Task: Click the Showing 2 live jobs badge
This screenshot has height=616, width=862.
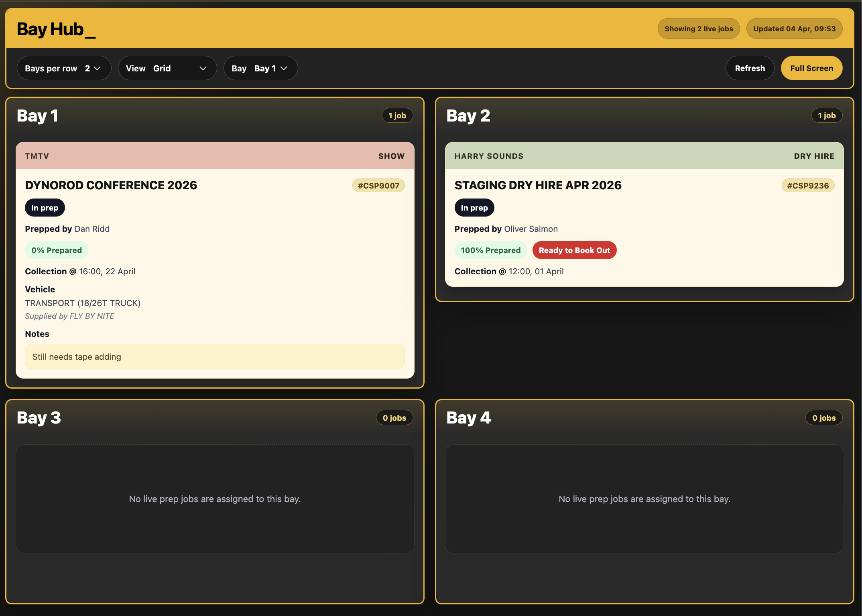Action: 698,28
